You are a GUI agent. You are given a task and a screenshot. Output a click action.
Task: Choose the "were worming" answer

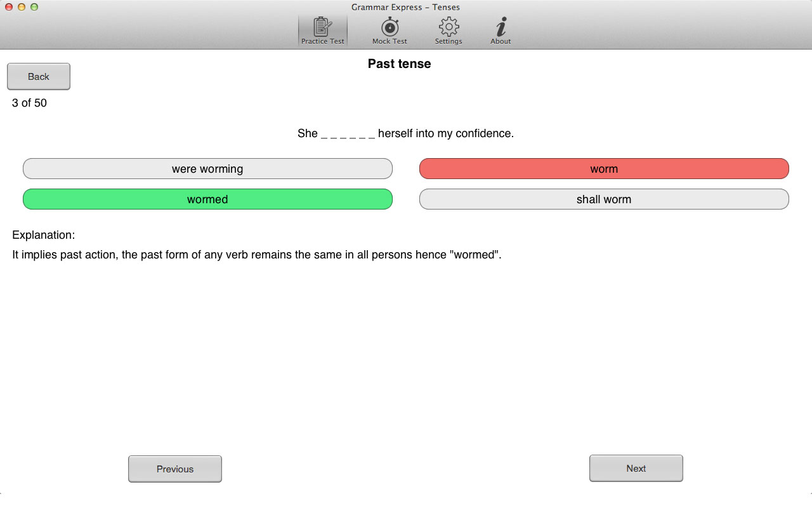pos(207,169)
